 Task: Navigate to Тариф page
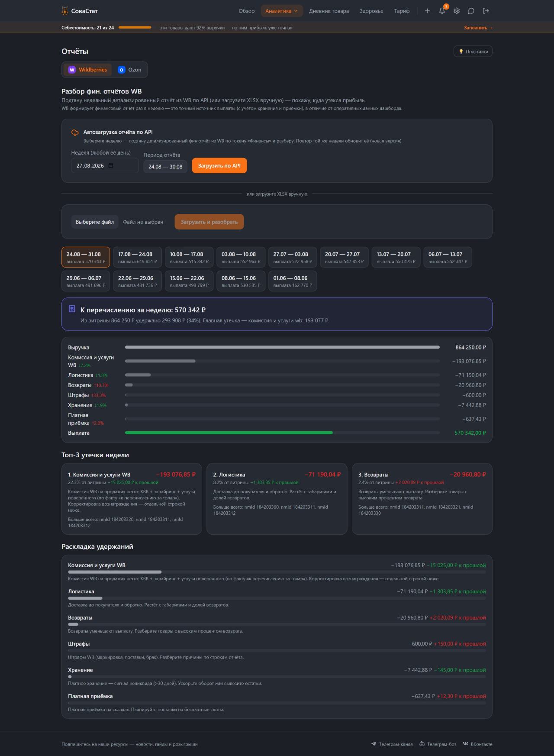pyautogui.click(x=402, y=11)
